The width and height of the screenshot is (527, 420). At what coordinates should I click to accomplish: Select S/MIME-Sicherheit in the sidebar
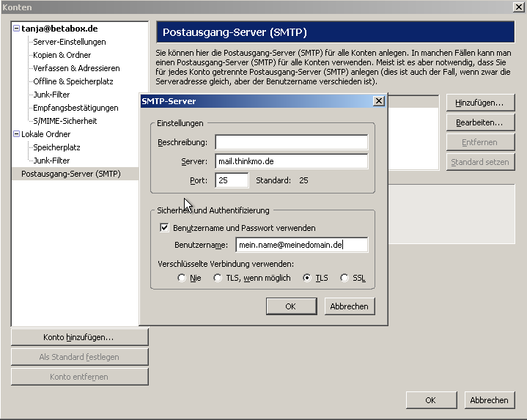tap(65, 121)
